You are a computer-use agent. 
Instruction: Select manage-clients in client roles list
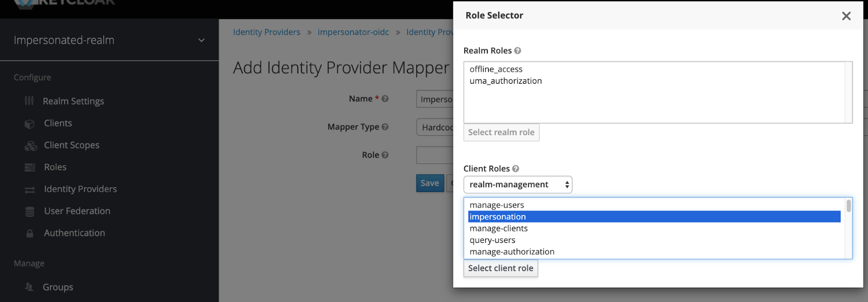pyautogui.click(x=498, y=229)
